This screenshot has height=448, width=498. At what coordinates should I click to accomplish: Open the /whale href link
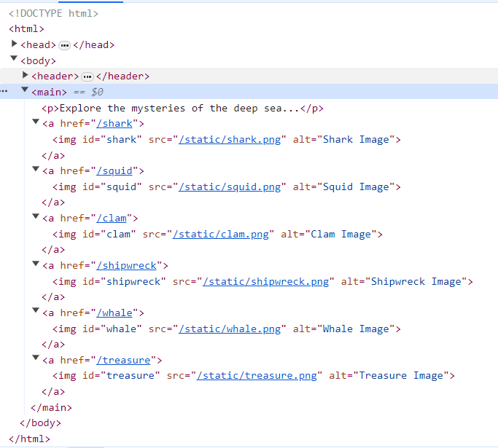pyautogui.click(x=114, y=313)
